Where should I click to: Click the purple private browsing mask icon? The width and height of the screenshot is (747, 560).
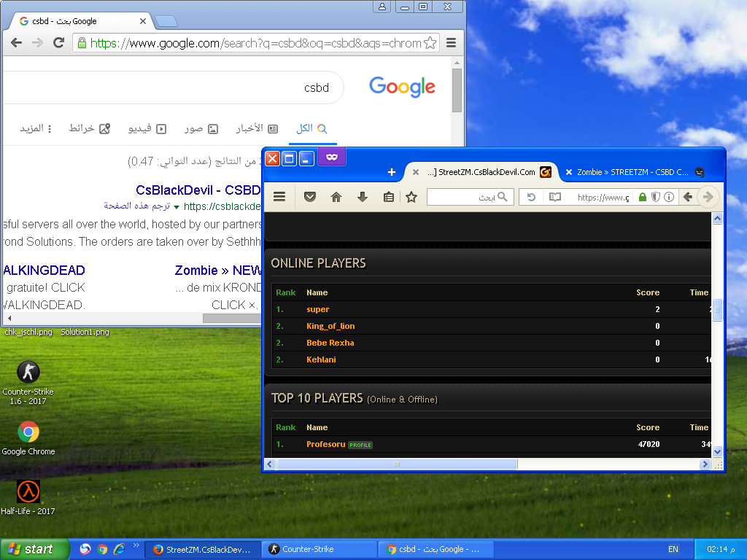coord(332,157)
